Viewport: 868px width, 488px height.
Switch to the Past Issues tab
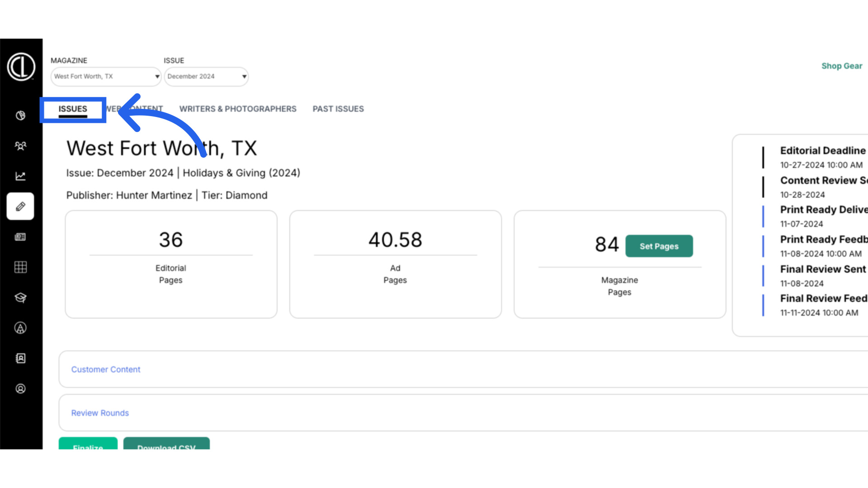click(338, 109)
